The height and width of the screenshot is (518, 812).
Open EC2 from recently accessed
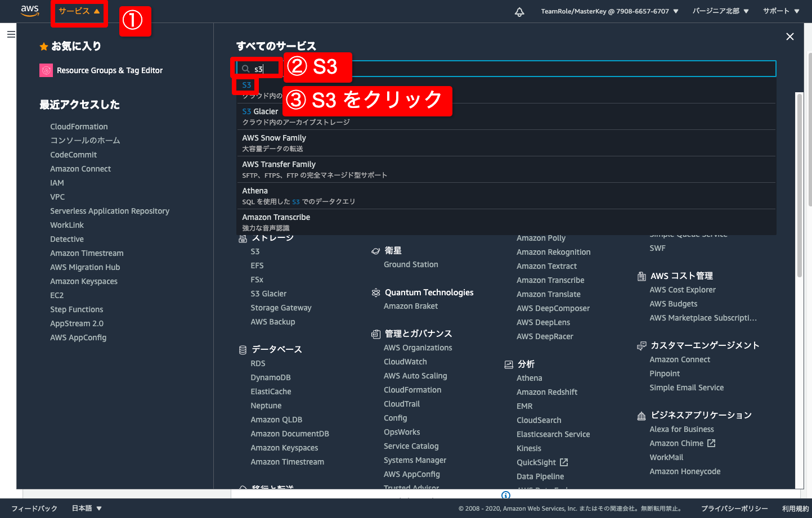(x=57, y=295)
